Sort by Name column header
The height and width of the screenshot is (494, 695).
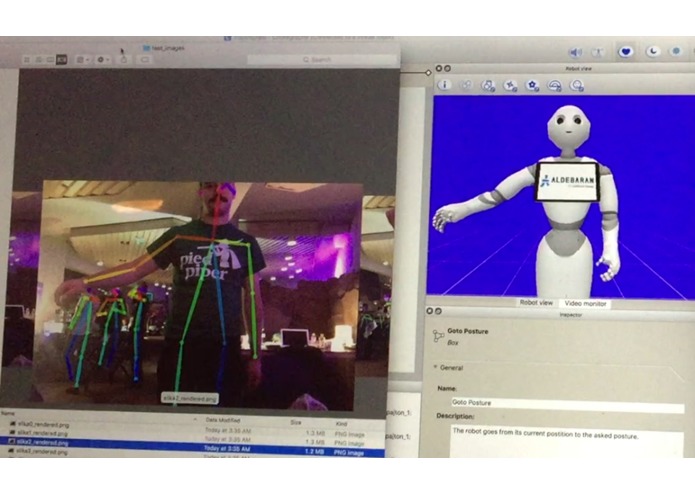point(8,413)
